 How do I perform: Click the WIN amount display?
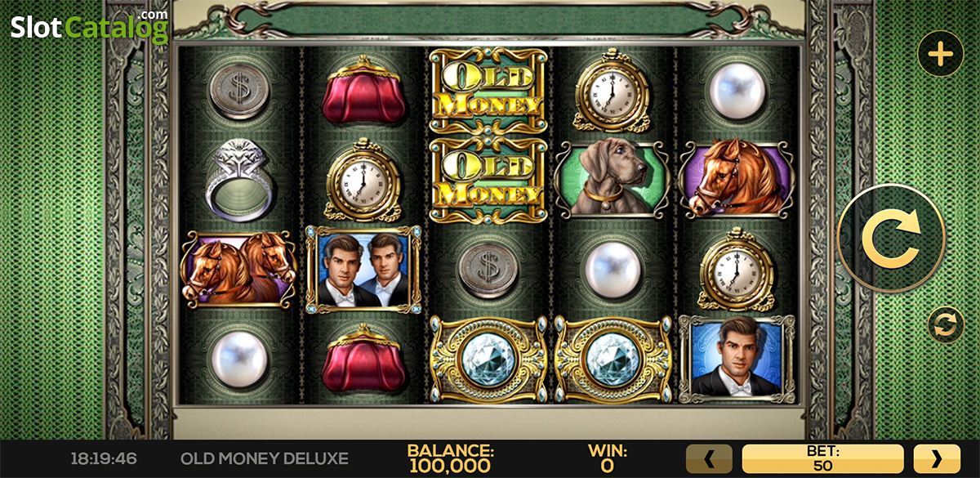point(608,459)
